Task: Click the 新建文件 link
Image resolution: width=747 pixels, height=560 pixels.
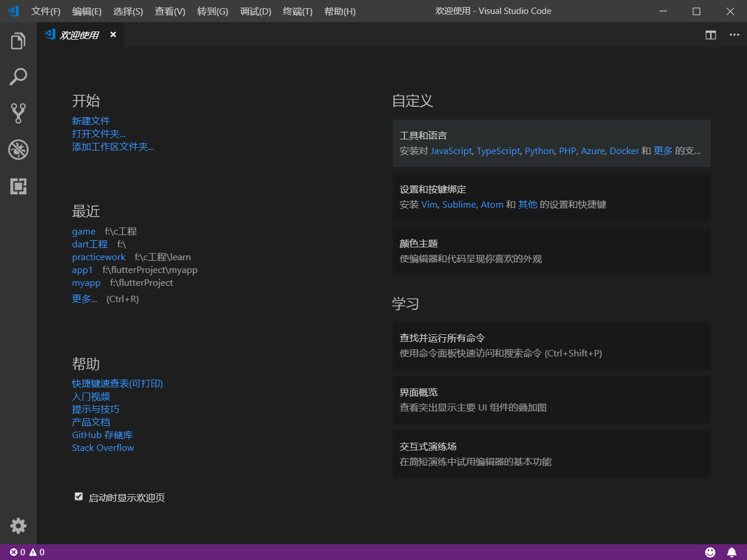Action: [91, 121]
